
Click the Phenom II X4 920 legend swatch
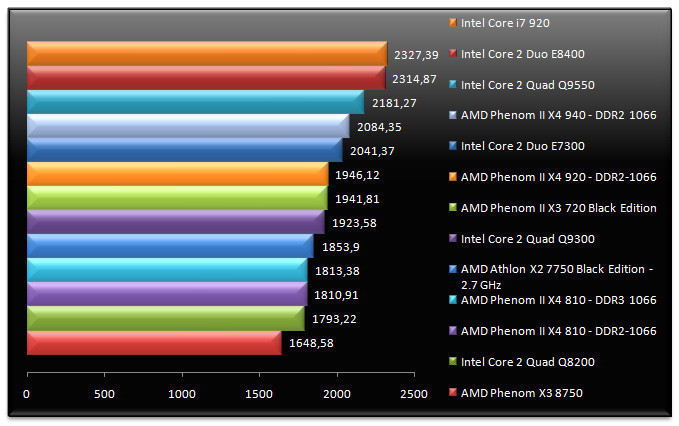(x=453, y=177)
